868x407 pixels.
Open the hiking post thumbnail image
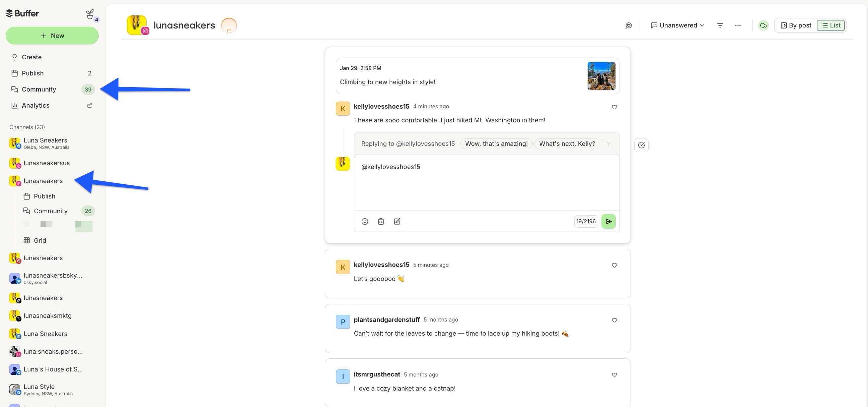click(x=601, y=76)
